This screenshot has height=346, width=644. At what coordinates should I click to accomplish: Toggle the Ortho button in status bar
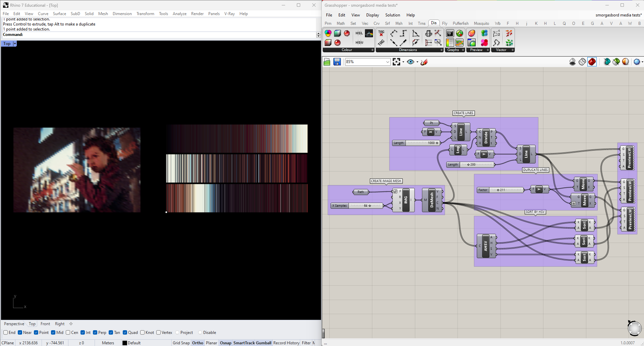[198, 343]
